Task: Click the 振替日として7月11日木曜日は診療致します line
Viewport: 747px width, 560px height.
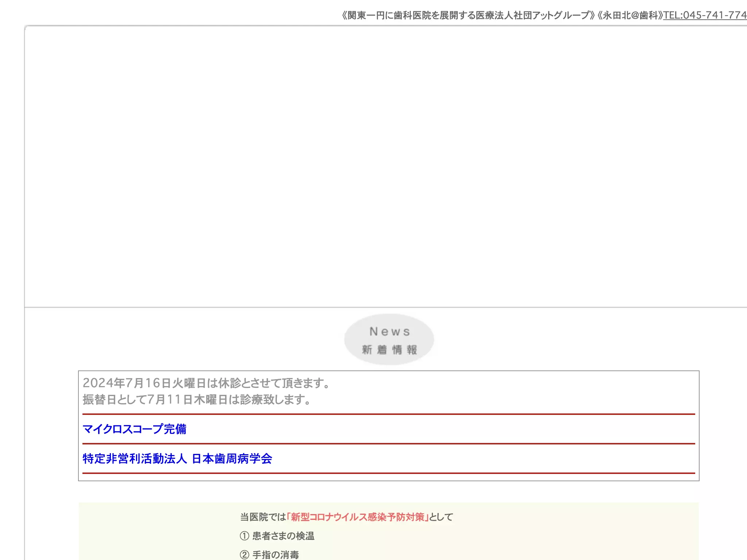Action: click(x=197, y=400)
